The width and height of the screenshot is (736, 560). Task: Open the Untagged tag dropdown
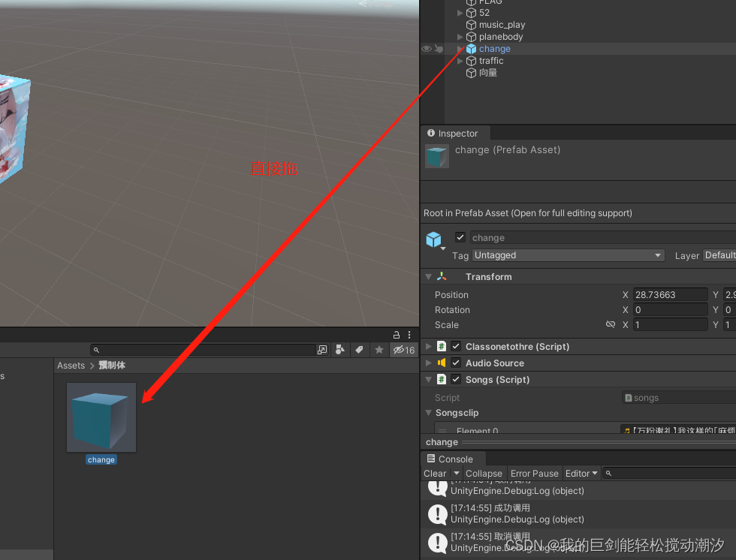coord(568,255)
